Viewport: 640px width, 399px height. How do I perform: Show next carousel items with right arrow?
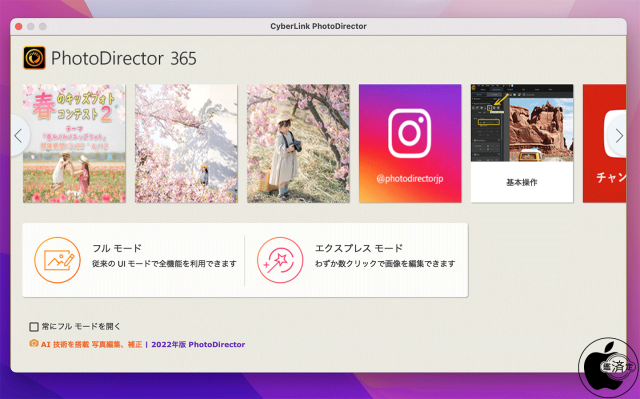point(618,135)
